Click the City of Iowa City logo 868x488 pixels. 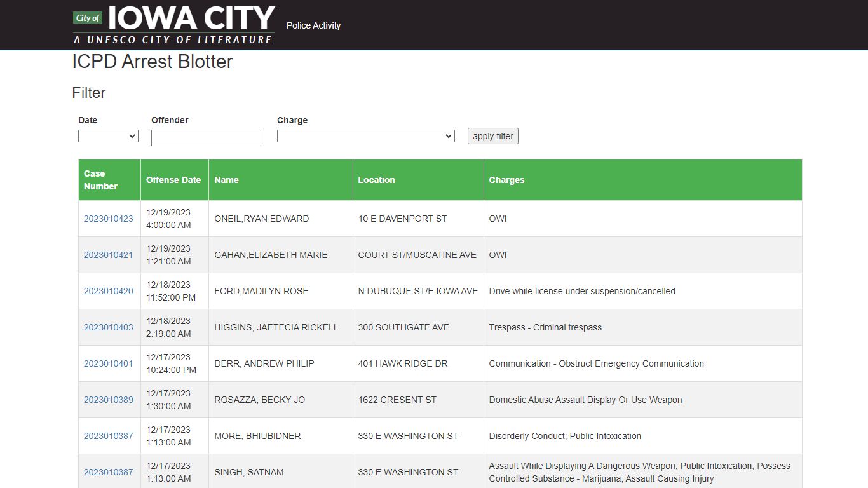pos(173,25)
